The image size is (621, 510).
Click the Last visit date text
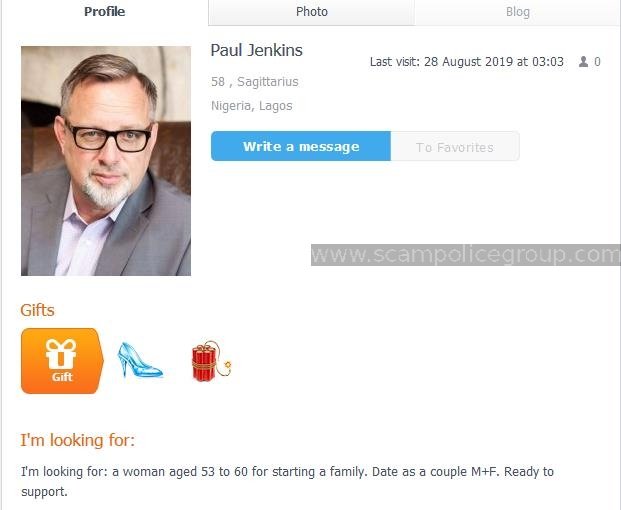click(467, 62)
